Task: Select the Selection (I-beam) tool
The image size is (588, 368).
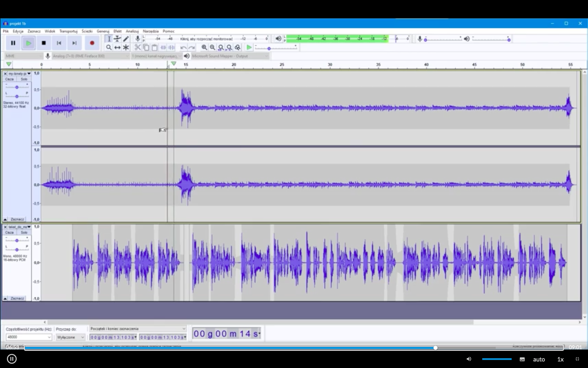Action: (x=109, y=39)
